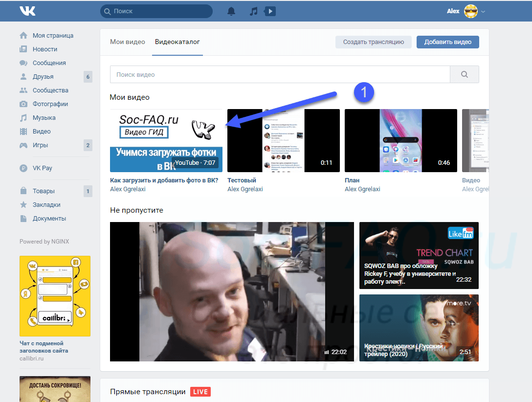
Task: Expand the account menu chevron next to avatar
Action: (x=483, y=12)
